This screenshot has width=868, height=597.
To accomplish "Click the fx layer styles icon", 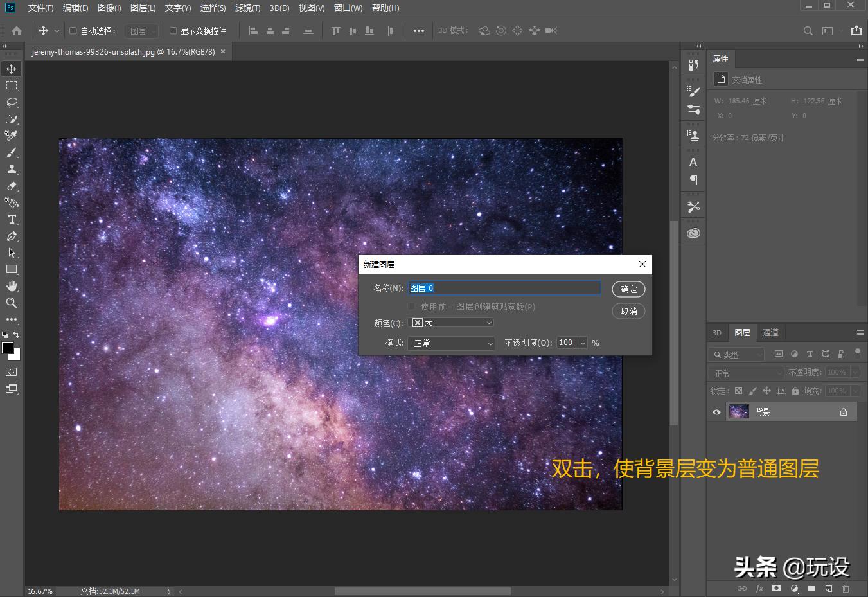I will (x=760, y=588).
